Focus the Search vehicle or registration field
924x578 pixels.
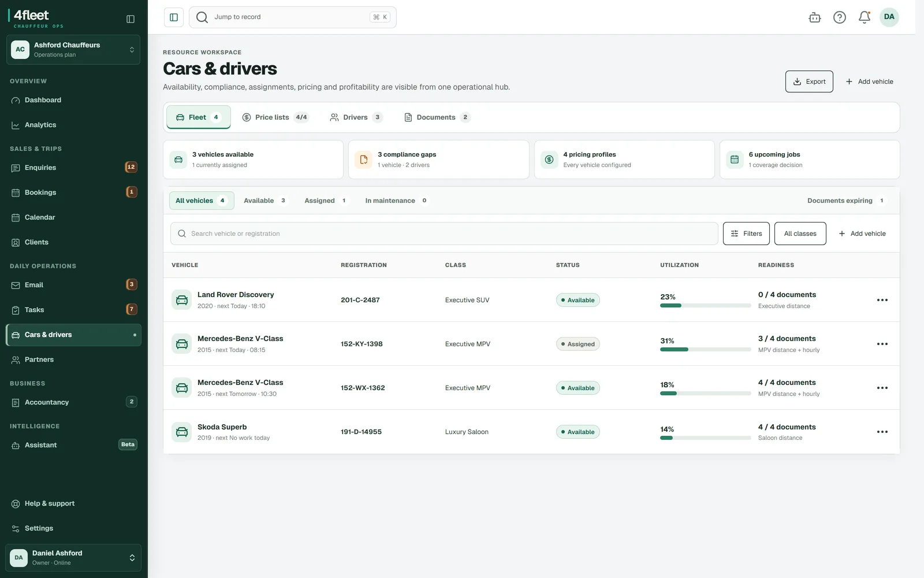(444, 234)
